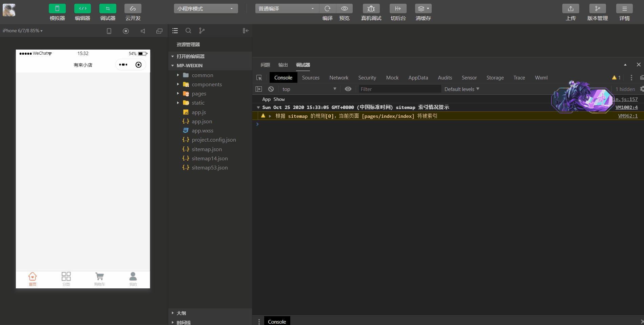Toggle the console sidebar icon
644x325 pixels.
pos(259,89)
